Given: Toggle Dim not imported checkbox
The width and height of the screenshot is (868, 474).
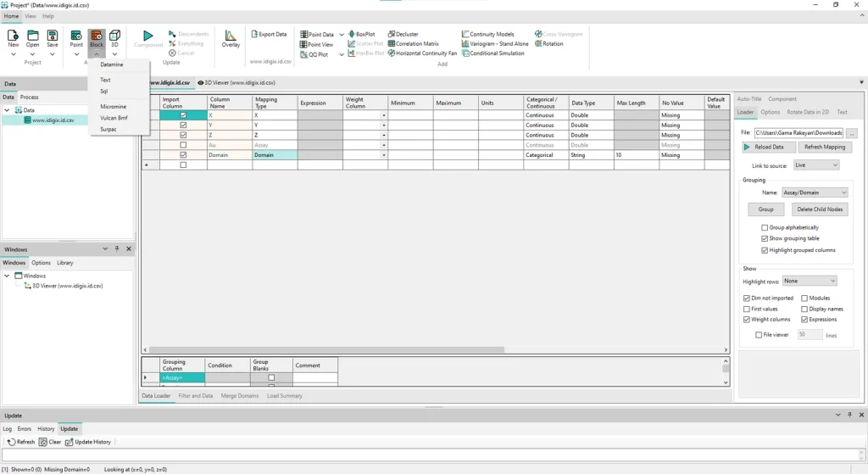Looking at the screenshot, I should click(x=747, y=298).
